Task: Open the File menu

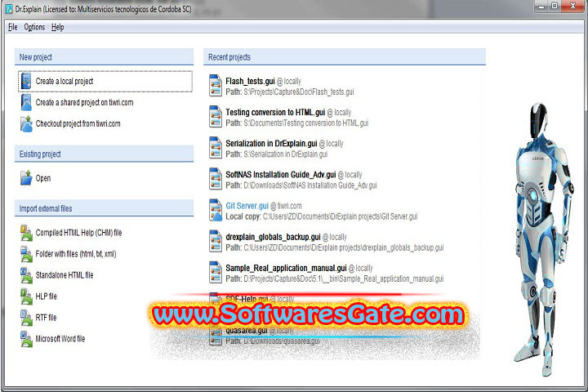Action: tap(13, 27)
